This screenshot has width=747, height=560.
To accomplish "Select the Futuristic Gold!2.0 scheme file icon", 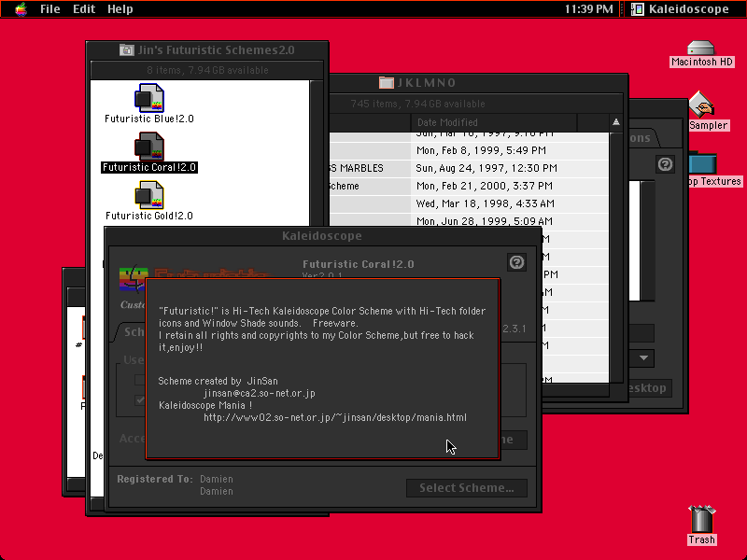I will [x=149, y=195].
